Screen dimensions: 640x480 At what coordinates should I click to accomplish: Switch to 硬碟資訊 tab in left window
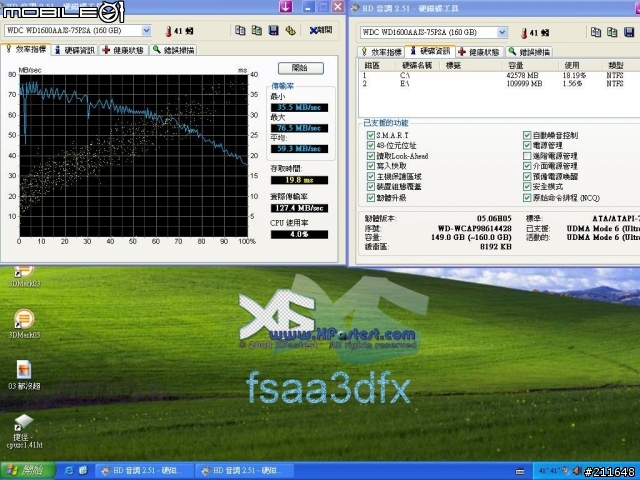click(75, 50)
